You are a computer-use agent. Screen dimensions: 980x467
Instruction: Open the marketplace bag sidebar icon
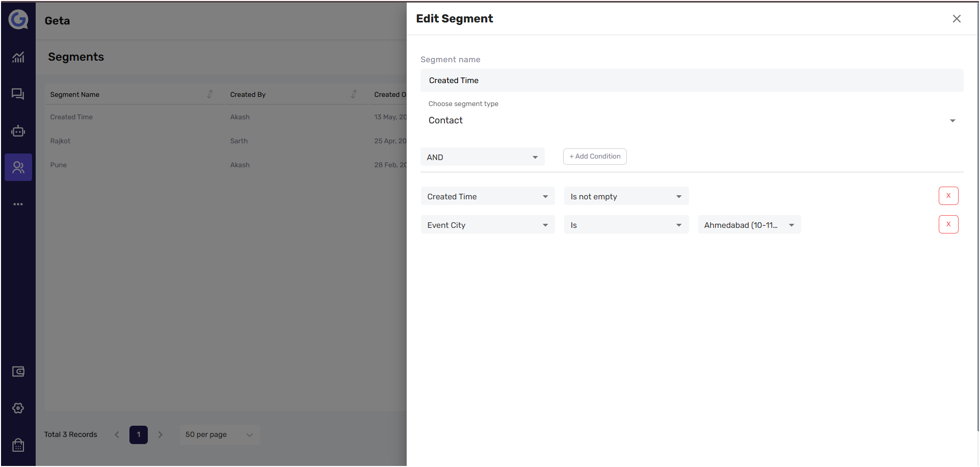pyautogui.click(x=18, y=445)
